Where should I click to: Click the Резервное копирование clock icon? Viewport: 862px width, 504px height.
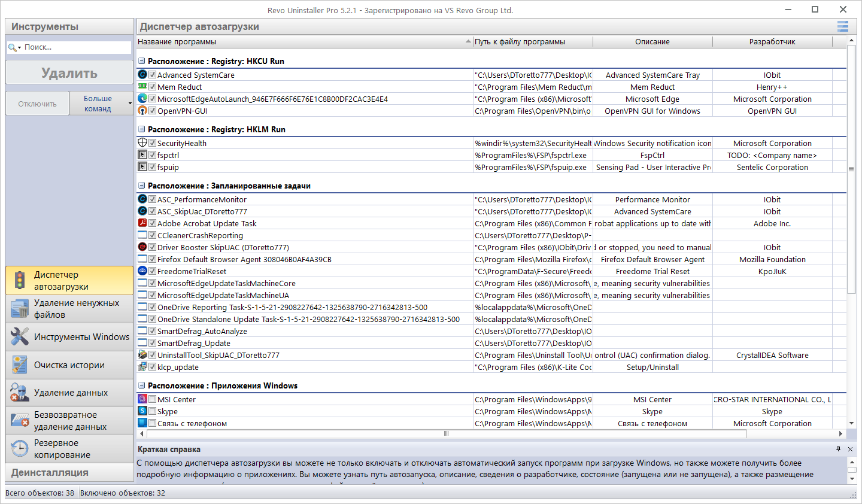20,449
